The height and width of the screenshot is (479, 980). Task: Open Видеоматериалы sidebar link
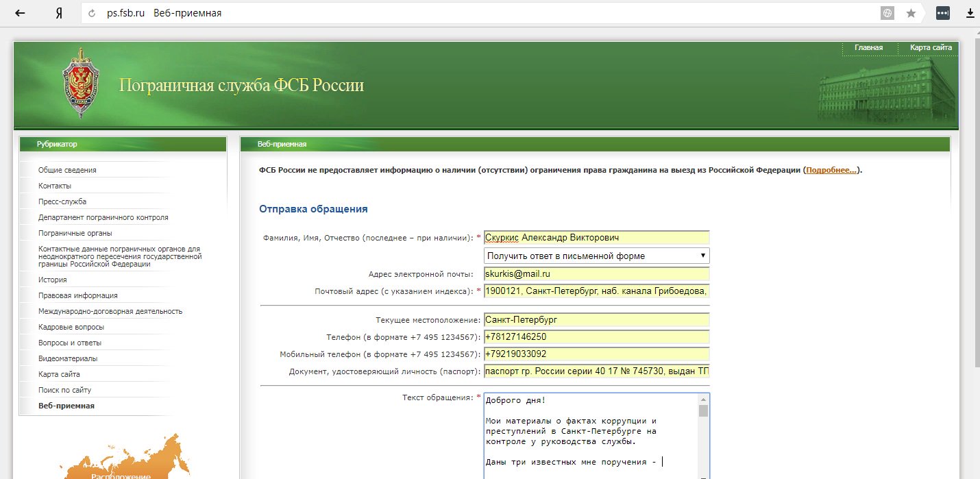[x=68, y=358]
